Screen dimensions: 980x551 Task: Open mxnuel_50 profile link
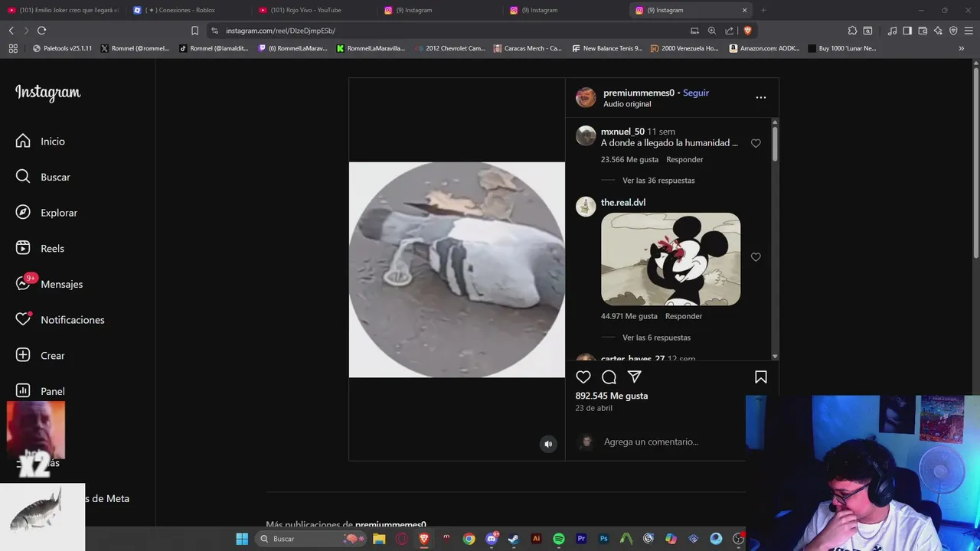[622, 132]
